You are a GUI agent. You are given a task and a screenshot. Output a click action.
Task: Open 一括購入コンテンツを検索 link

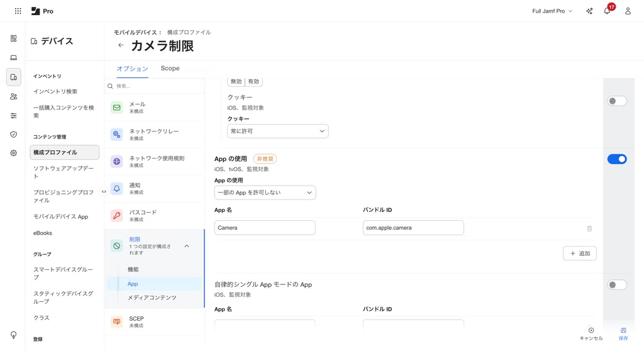64,111
